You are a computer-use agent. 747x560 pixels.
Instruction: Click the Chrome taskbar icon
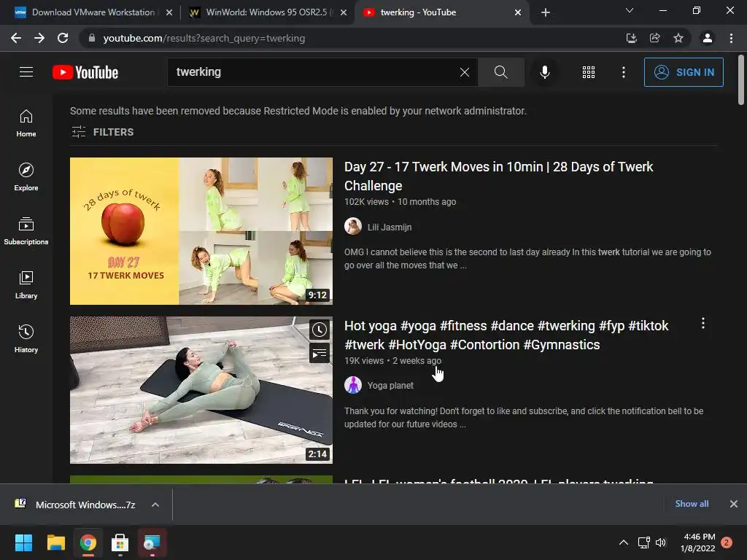[88, 542]
